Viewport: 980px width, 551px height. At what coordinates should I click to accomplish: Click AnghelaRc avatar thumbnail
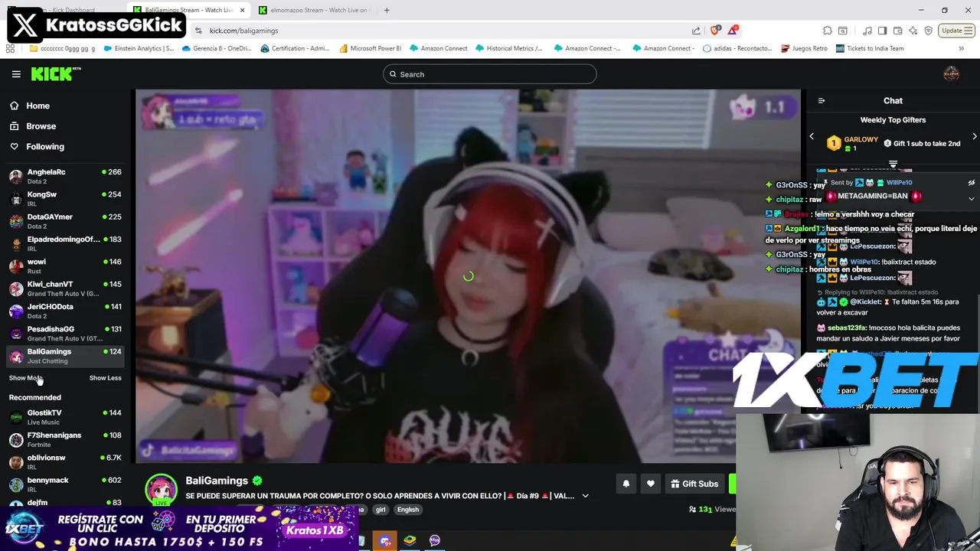coord(16,176)
